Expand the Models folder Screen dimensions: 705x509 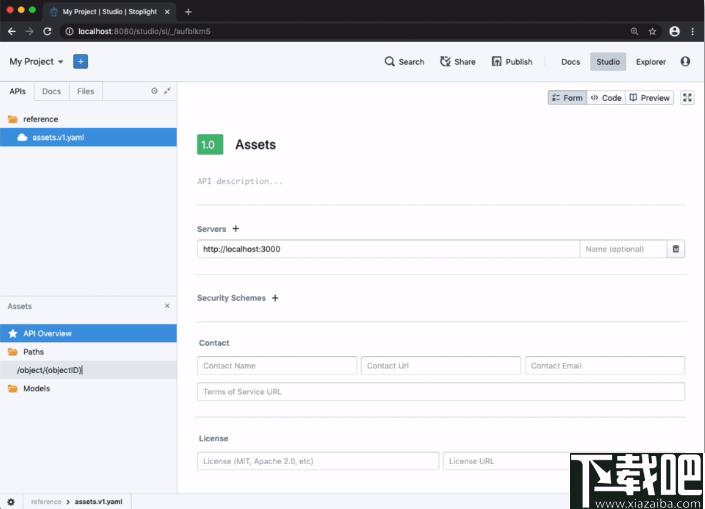click(x=36, y=388)
